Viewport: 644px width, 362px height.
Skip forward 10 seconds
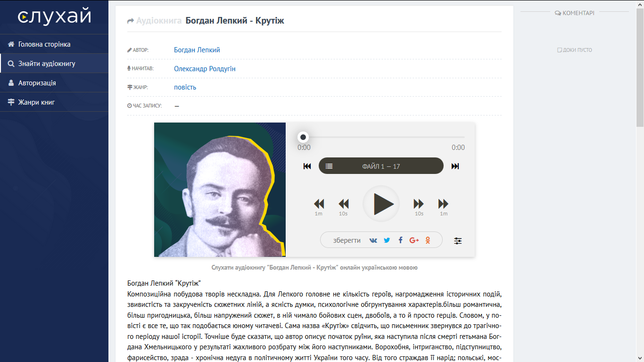click(x=419, y=204)
